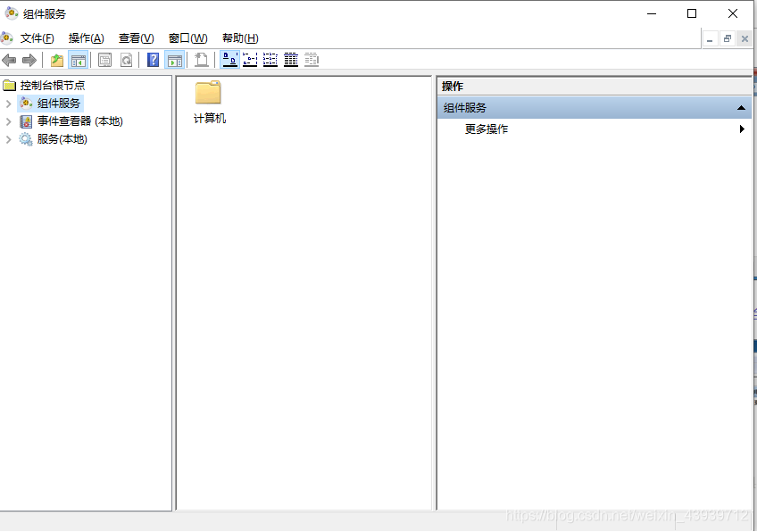Click the services gear icon in tree

26,139
